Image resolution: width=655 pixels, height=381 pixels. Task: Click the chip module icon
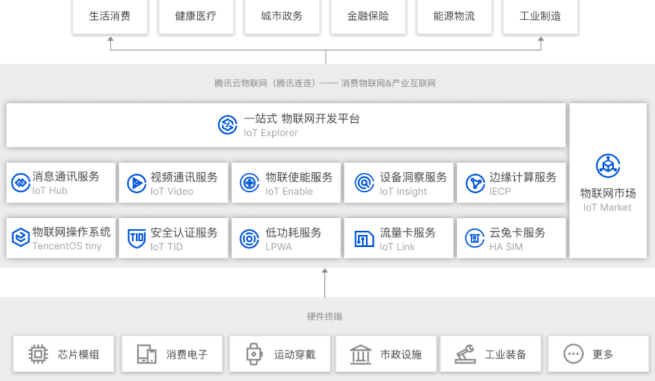[x=38, y=354]
